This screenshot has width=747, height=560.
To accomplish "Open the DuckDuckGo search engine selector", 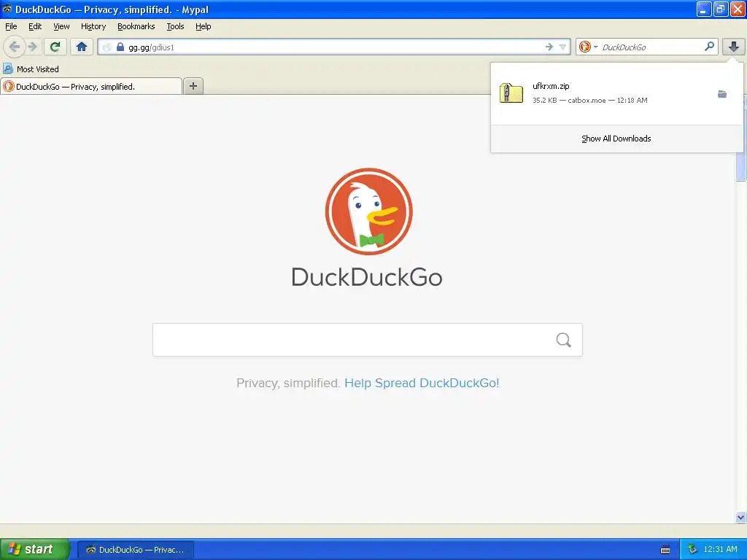I will [588, 47].
